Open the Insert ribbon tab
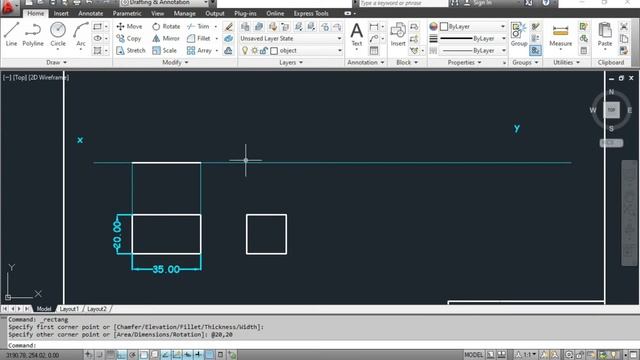640x360 pixels. coord(61,13)
